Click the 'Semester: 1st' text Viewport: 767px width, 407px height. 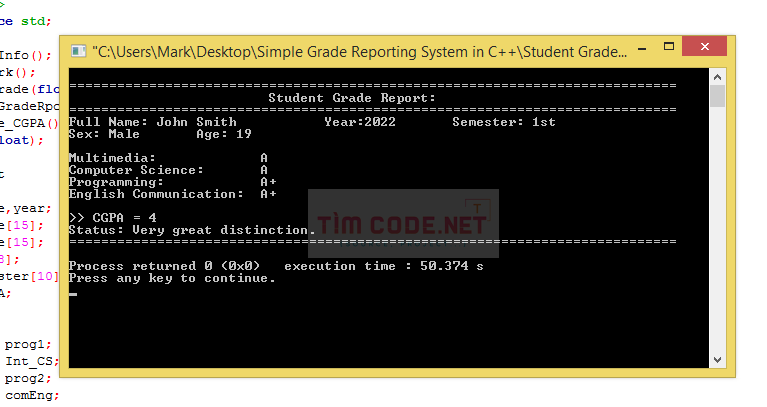504,122
